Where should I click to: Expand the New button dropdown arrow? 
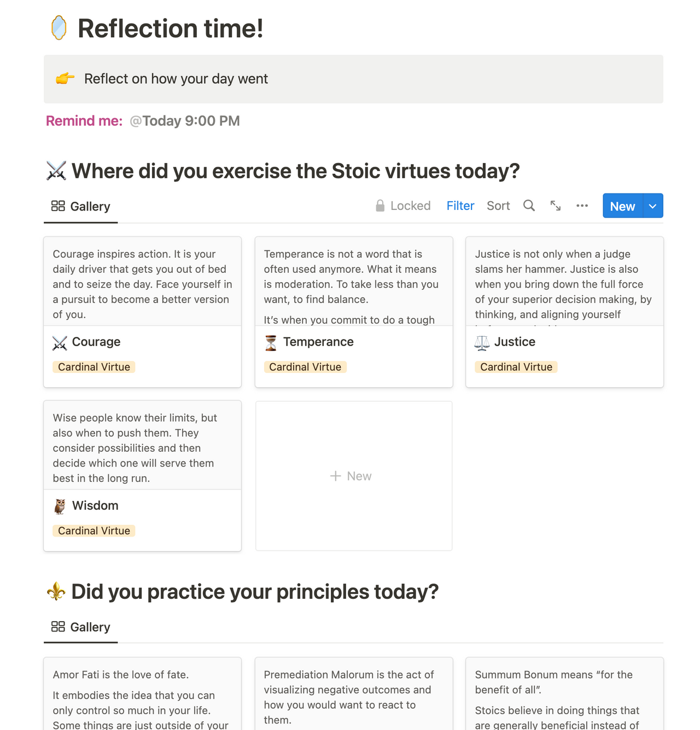653,206
